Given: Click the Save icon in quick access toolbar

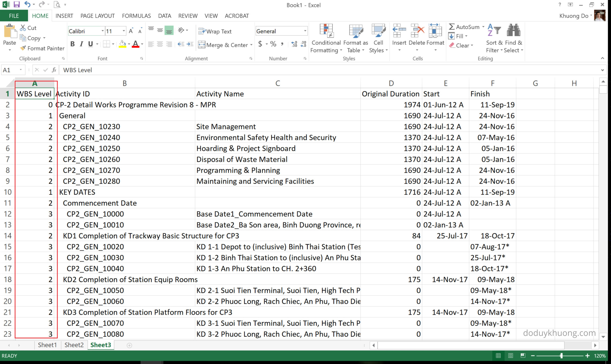Looking at the screenshot, I should [x=17, y=5].
